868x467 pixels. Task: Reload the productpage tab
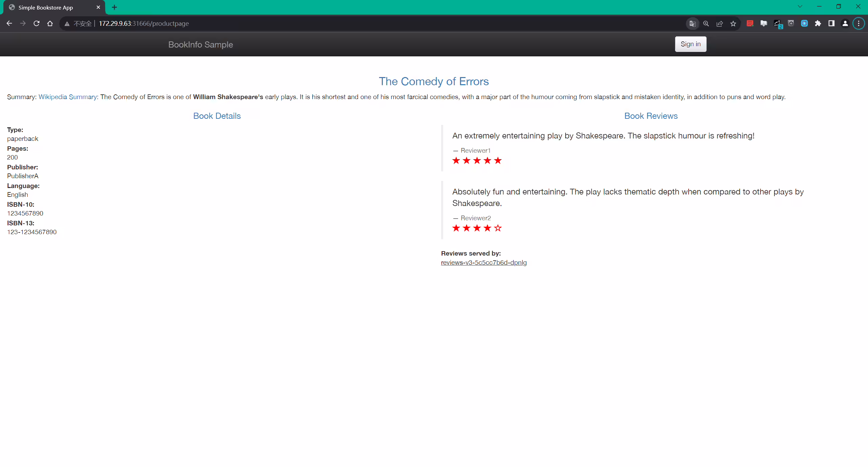coord(36,23)
